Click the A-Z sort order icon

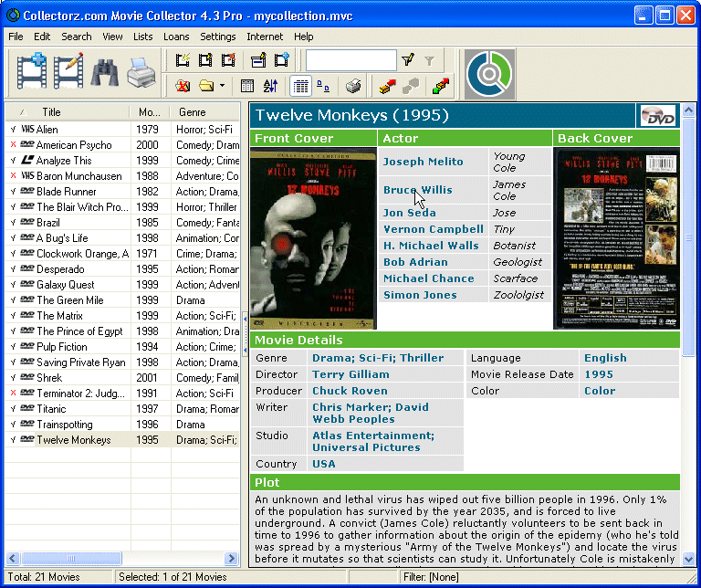coord(270,86)
